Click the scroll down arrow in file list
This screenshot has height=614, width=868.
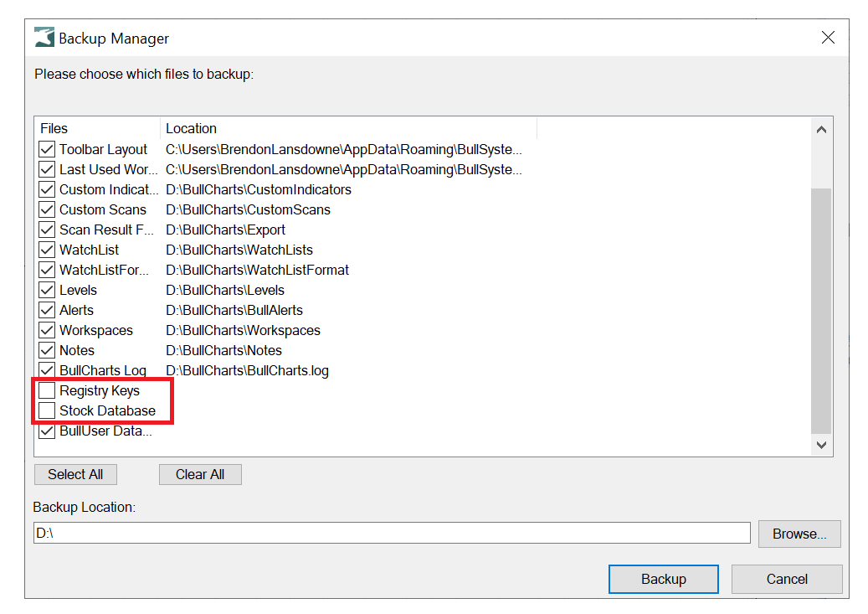point(821,445)
